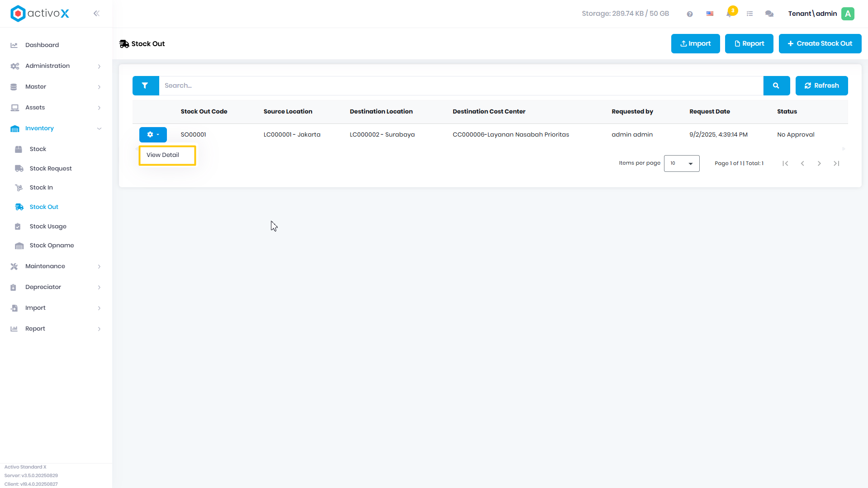
Task: Open Dashboard in sidebar
Action: 42,45
